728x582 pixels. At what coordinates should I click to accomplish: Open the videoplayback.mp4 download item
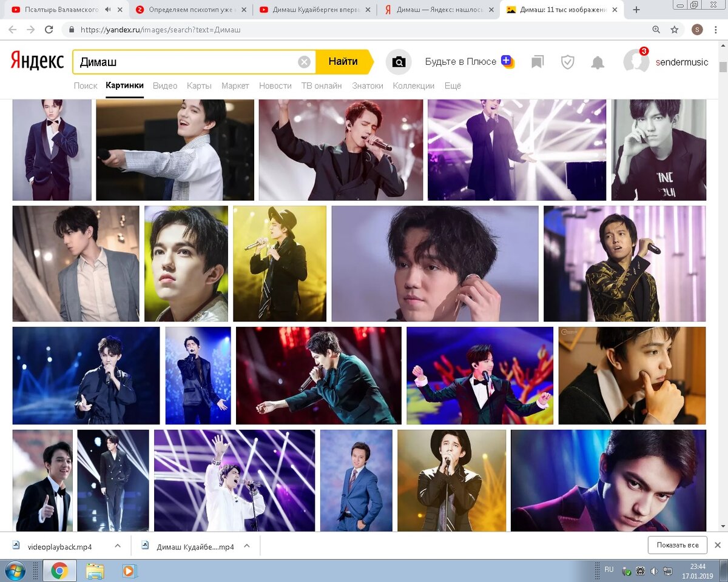pos(59,546)
